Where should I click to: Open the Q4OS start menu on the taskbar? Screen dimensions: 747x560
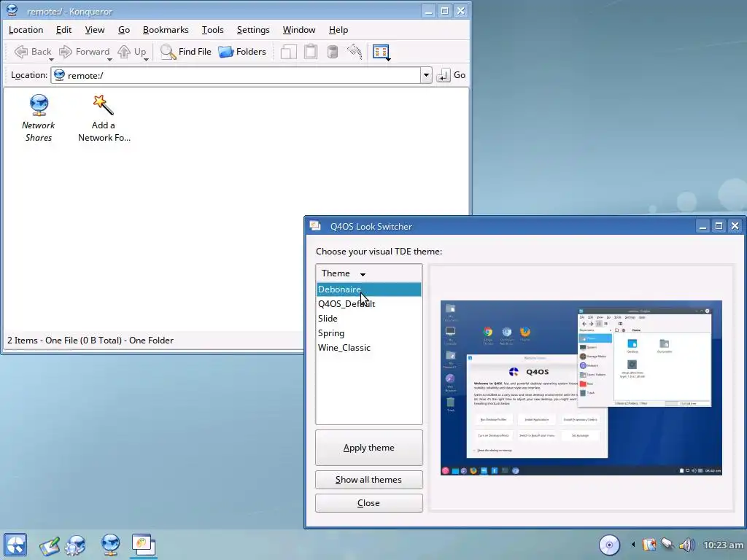pyautogui.click(x=15, y=545)
